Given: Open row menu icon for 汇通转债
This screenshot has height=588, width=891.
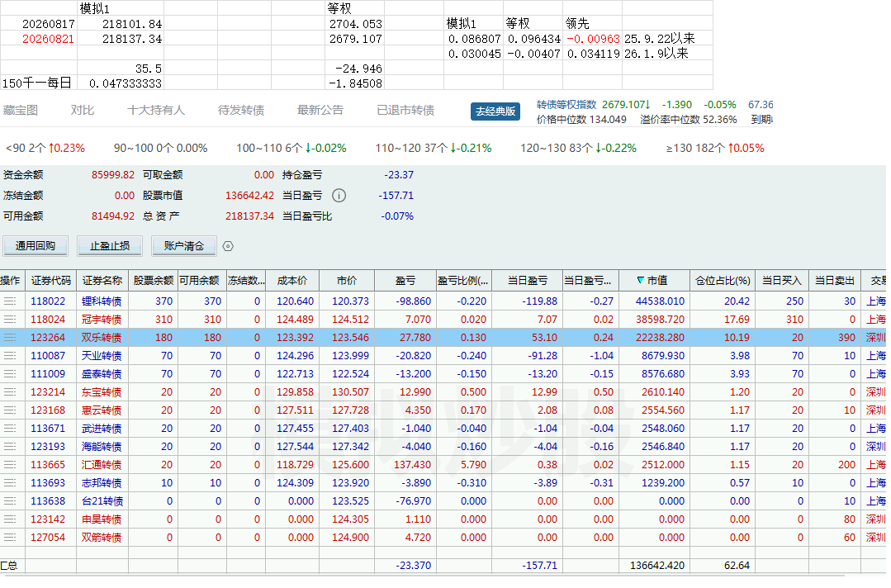Looking at the screenshot, I should coord(10,465).
